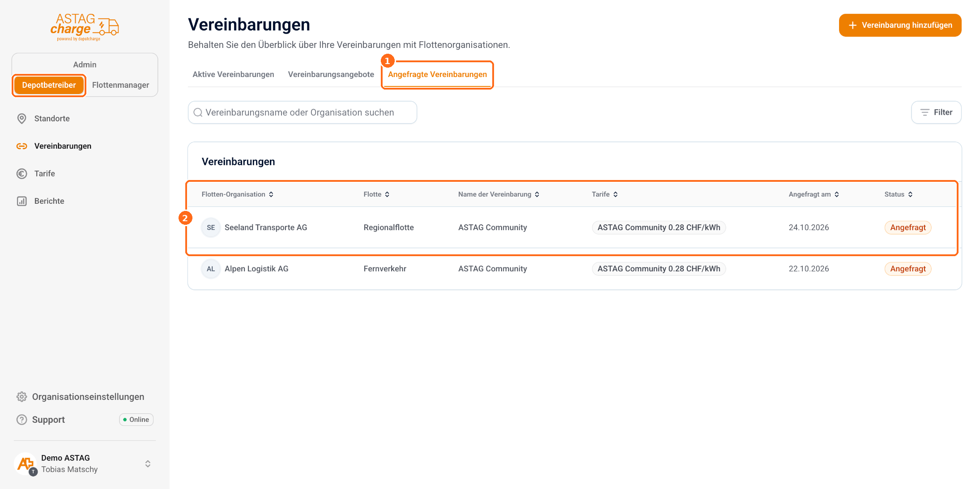Open Organisationseinstellungen

pyautogui.click(x=88, y=397)
